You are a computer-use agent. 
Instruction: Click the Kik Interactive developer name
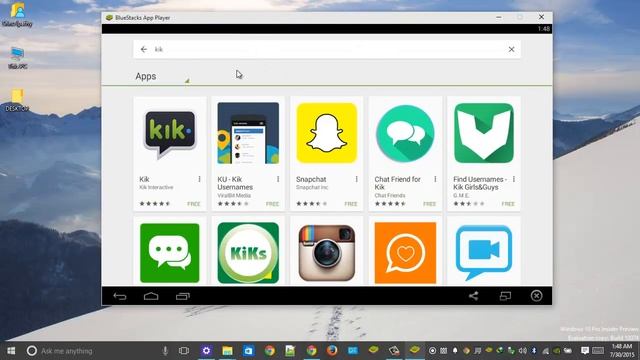coord(156,187)
